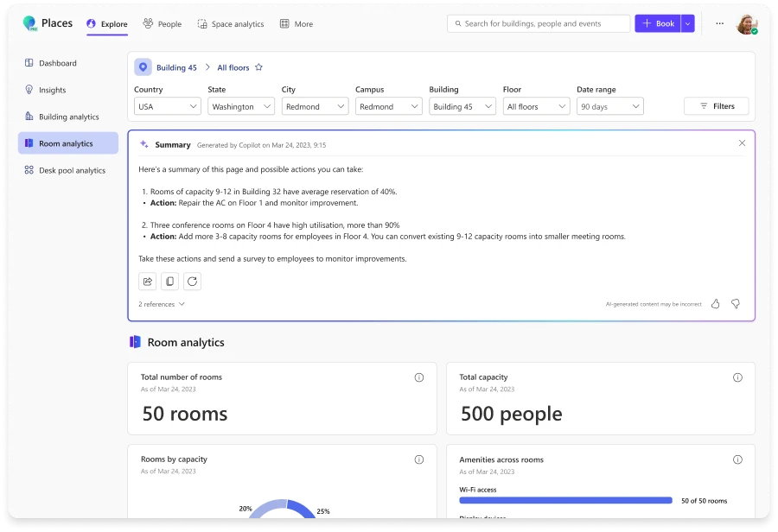The height and width of the screenshot is (532, 778).
Task: Give the summary a thumbs up
Action: (715, 304)
